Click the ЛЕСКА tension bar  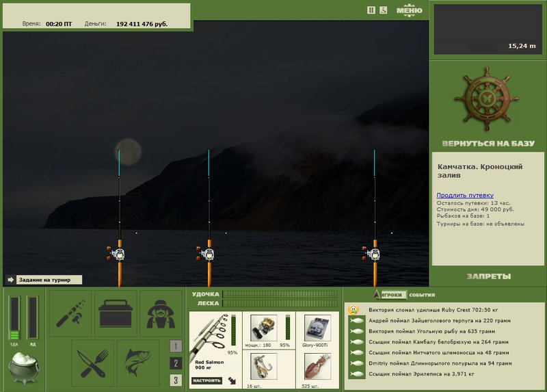pyautogui.click(x=280, y=303)
